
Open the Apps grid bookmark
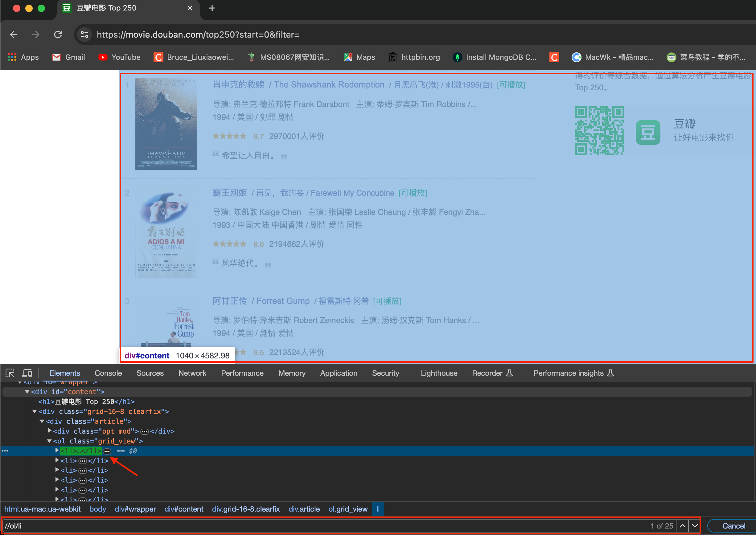23,57
